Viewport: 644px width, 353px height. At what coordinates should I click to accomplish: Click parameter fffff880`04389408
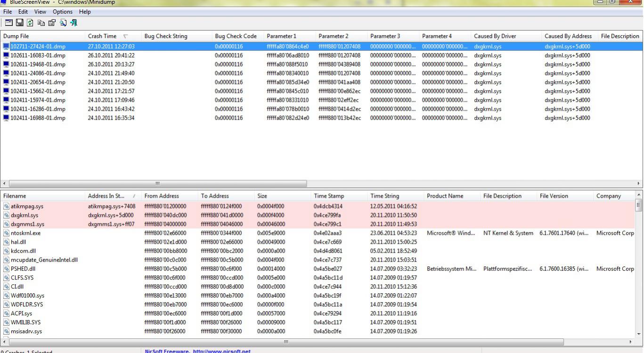pyautogui.click(x=340, y=64)
